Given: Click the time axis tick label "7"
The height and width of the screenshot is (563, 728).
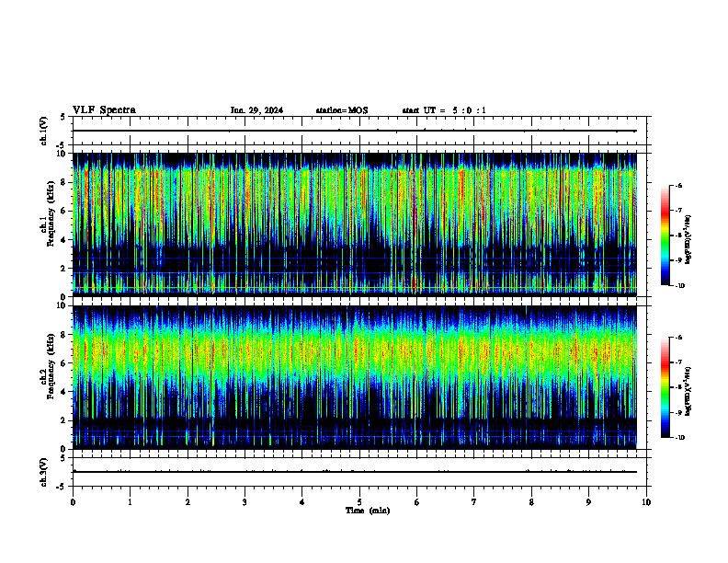Looking at the screenshot, I should [474, 502].
